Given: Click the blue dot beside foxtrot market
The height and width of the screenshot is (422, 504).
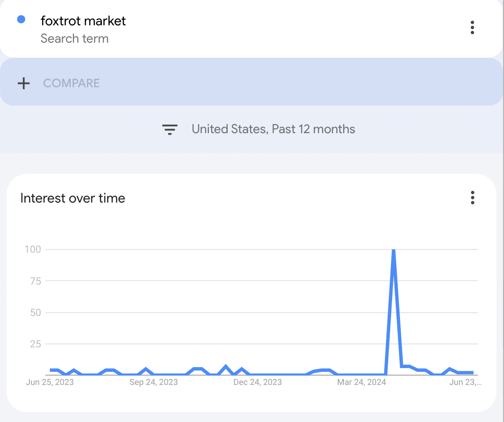Looking at the screenshot, I should coord(21,19).
